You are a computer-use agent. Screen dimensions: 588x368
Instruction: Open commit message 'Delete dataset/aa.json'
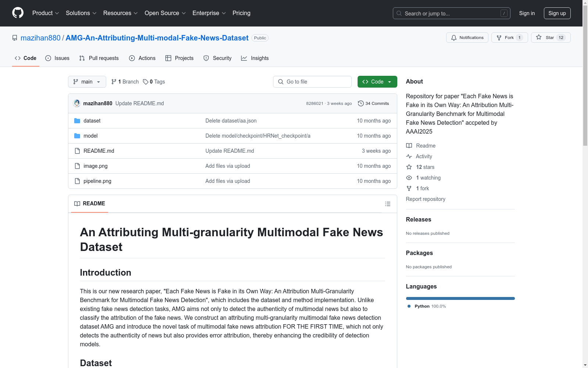point(231,121)
